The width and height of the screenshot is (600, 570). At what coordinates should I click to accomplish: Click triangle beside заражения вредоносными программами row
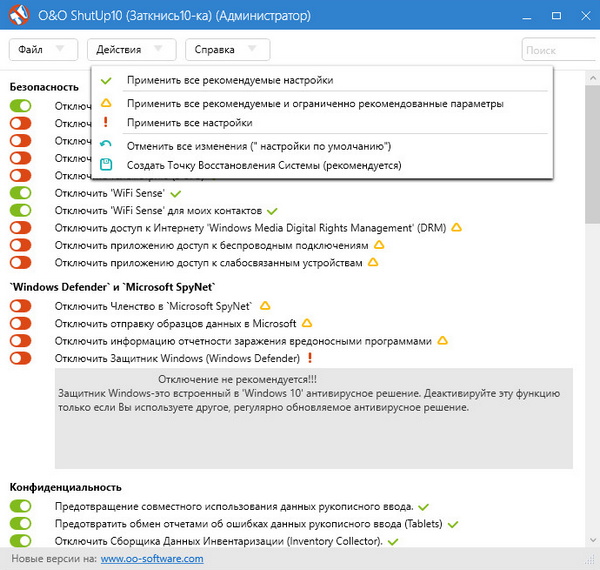(x=443, y=340)
